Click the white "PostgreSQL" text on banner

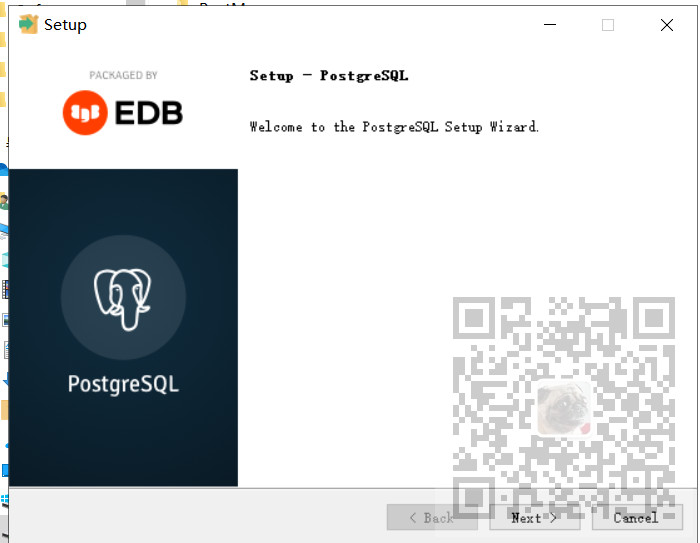click(x=123, y=384)
